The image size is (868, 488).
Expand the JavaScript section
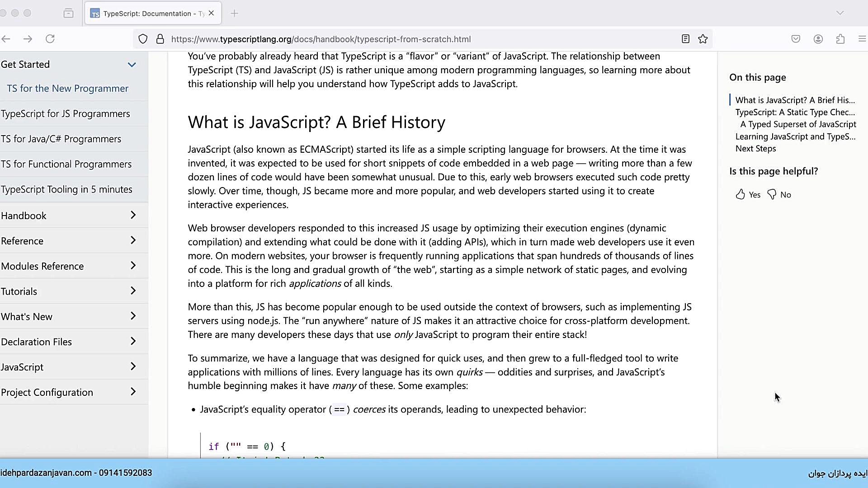(74, 367)
